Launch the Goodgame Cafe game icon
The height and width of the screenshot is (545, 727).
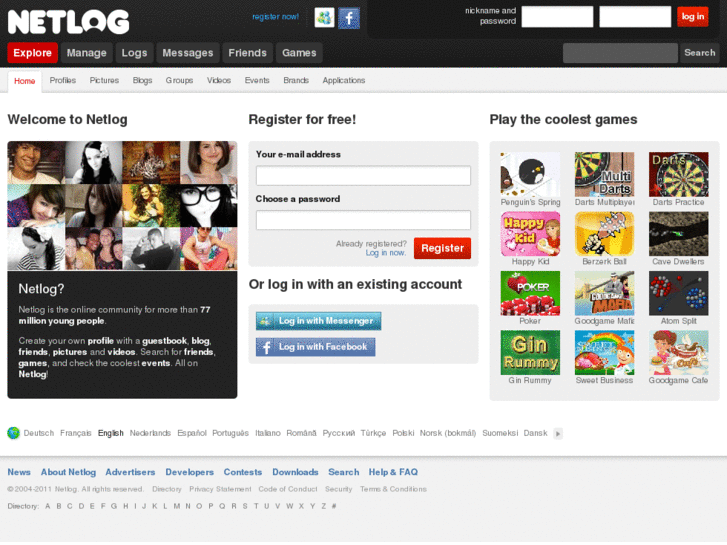tap(678, 353)
